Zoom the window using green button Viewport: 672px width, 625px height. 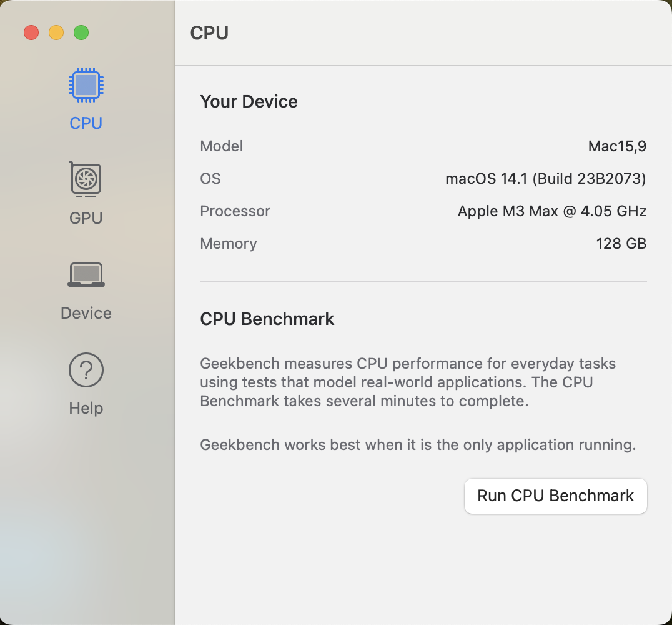click(81, 32)
